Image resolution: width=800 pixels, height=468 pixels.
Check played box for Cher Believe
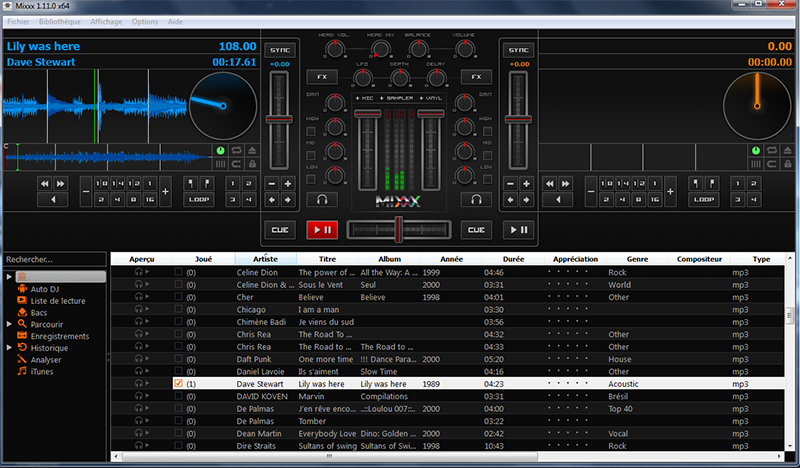coord(178,297)
